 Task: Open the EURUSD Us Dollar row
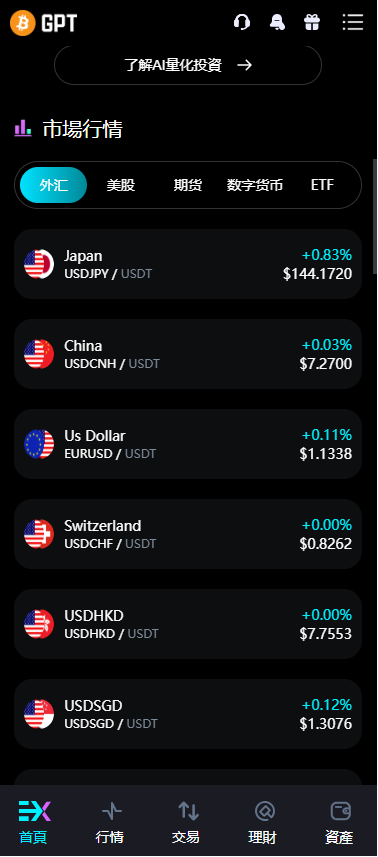[188, 444]
